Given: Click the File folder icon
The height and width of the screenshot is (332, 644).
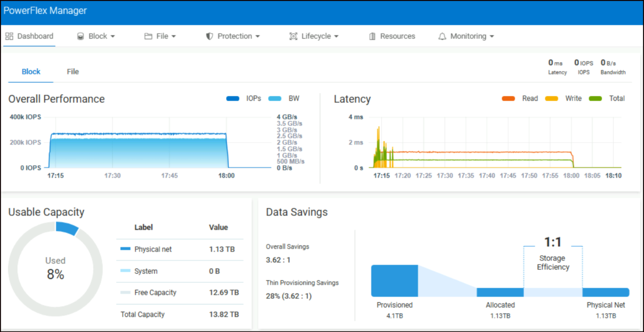Looking at the screenshot, I should pos(148,36).
